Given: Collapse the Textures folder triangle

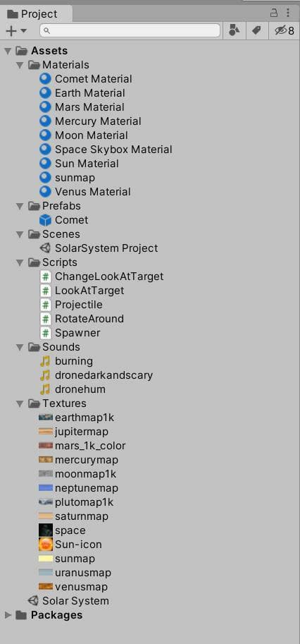Looking at the screenshot, I should coord(20,403).
